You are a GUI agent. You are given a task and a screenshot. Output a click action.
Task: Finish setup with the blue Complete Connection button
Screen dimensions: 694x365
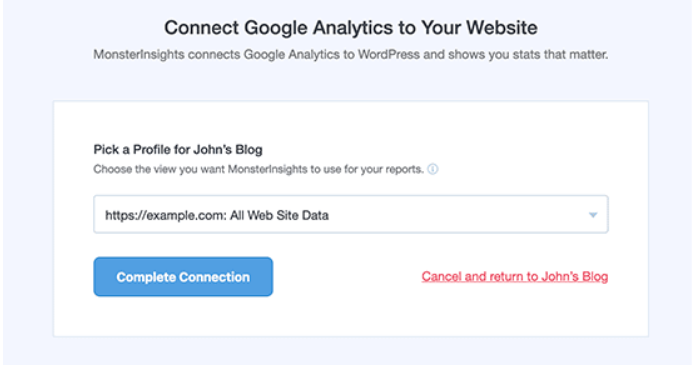pyautogui.click(x=183, y=277)
